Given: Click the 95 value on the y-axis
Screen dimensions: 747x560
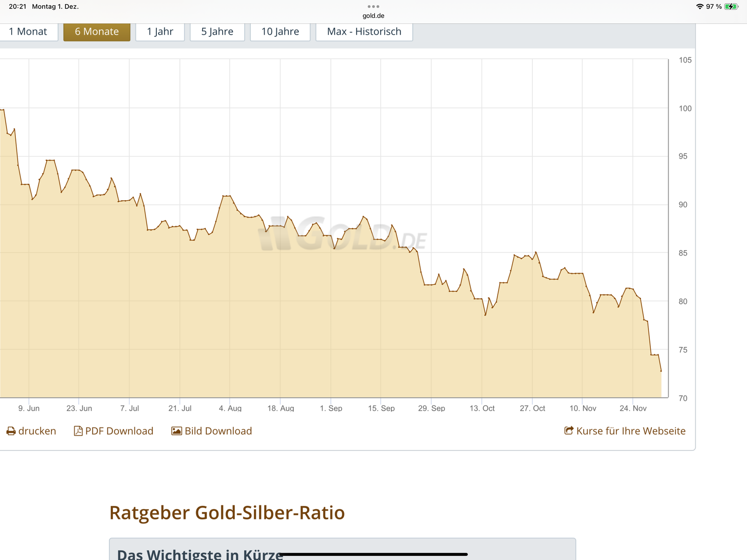Looking at the screenshot, I should pos(683,156).
